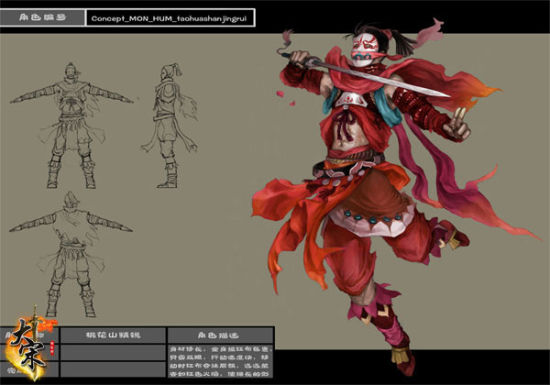
Task: Click the bottom empty cell in name table
Action: click(113, 370)
